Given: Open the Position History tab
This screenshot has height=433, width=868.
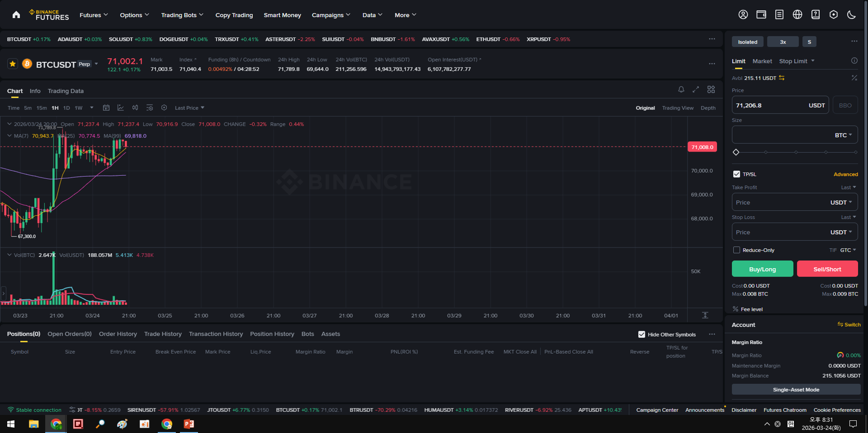Looking at the screenshot, I should pyautogui.click(x=272, y=334).
